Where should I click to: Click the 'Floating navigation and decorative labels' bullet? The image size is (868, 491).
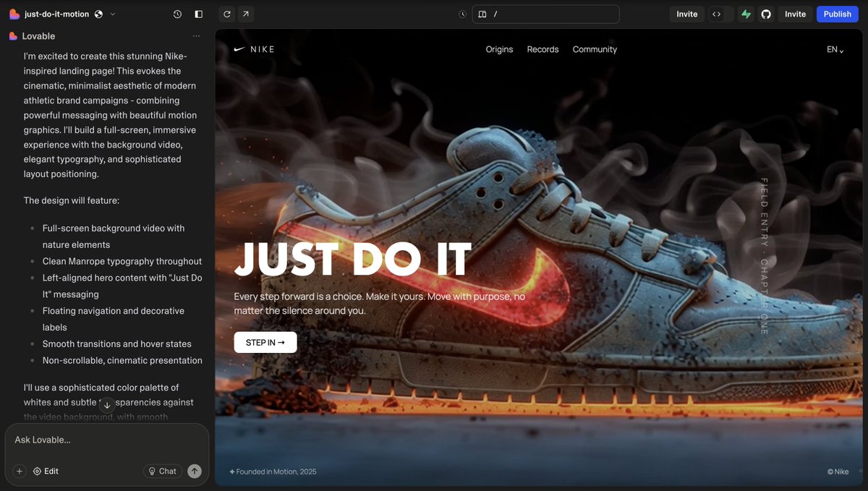coord(114,319)
